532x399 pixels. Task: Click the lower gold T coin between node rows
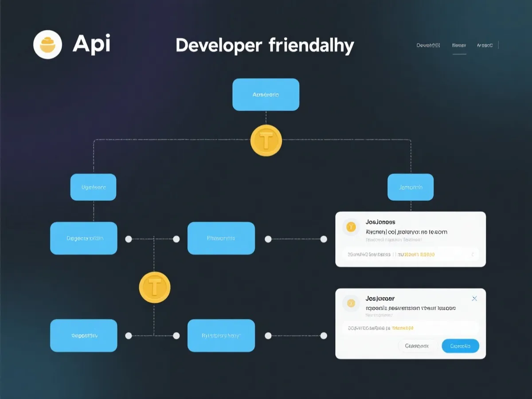155,287
